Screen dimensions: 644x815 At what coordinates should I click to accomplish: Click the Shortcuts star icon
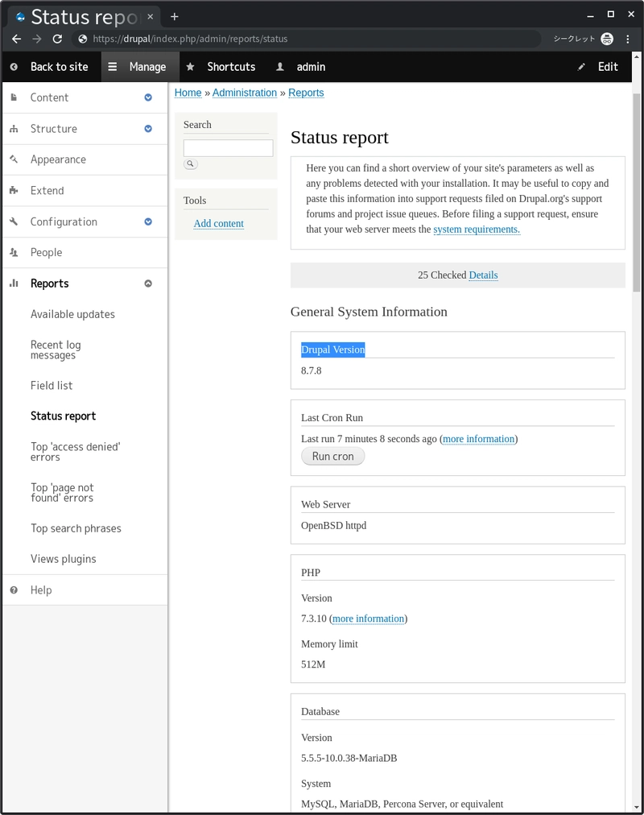[190, 67]
